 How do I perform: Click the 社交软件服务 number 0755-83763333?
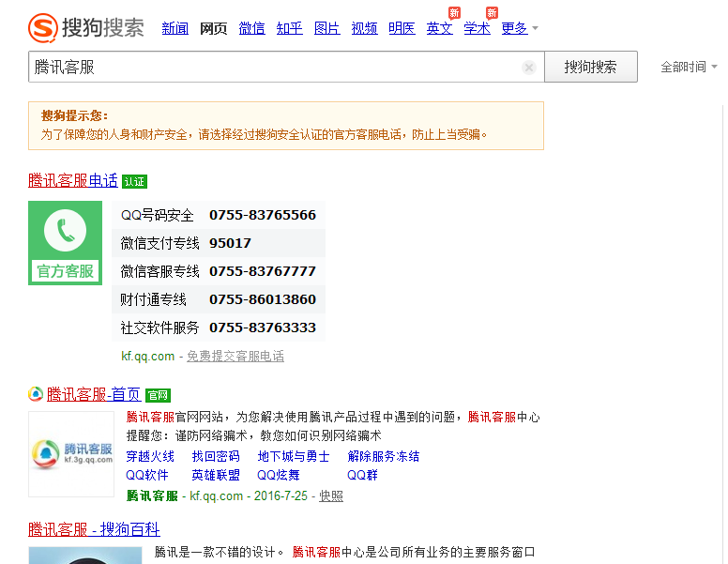click(263, 328)
